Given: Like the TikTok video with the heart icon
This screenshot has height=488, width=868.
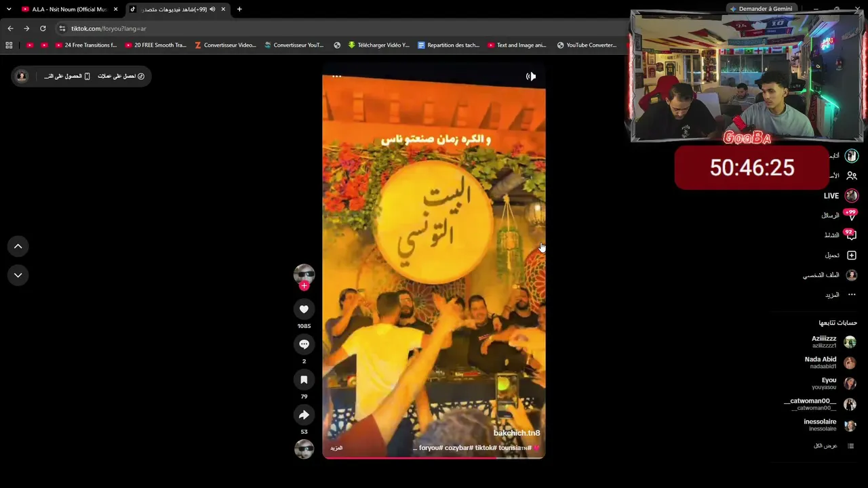Looking at the screenshot, I should click(x=304, y=309).
